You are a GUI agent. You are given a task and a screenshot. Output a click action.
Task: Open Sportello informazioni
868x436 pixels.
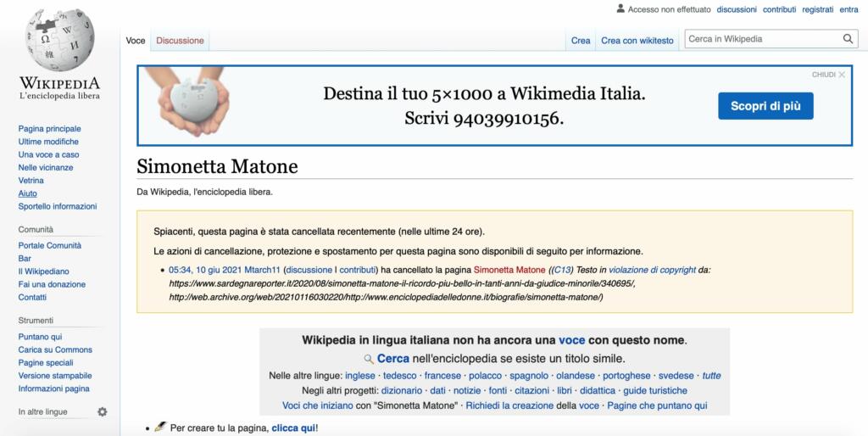click(58, 206)
